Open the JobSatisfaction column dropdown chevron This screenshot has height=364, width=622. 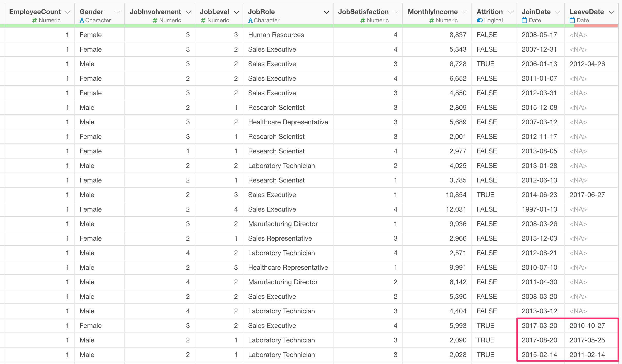(x=396, y=12)
